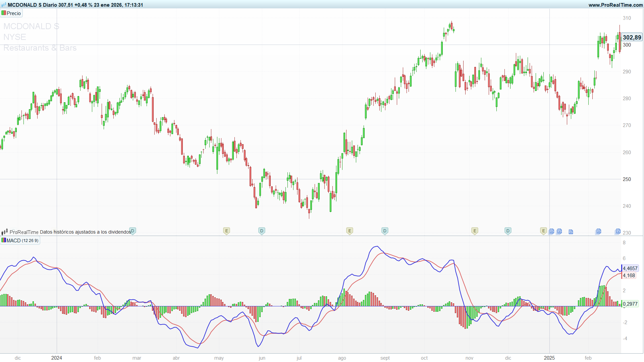Image resolution: width=644 pixels, height=362 pixels.
Task: Open the first news icon right after the 2025 line
Action: (551, 231)
